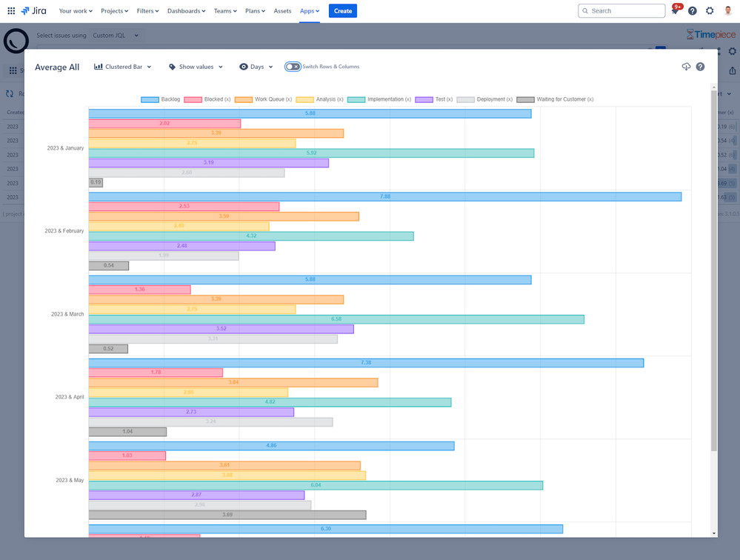Click the May Implementation bar showing 6.04
This screenshot has height=560, width=740.
[316, 485]
